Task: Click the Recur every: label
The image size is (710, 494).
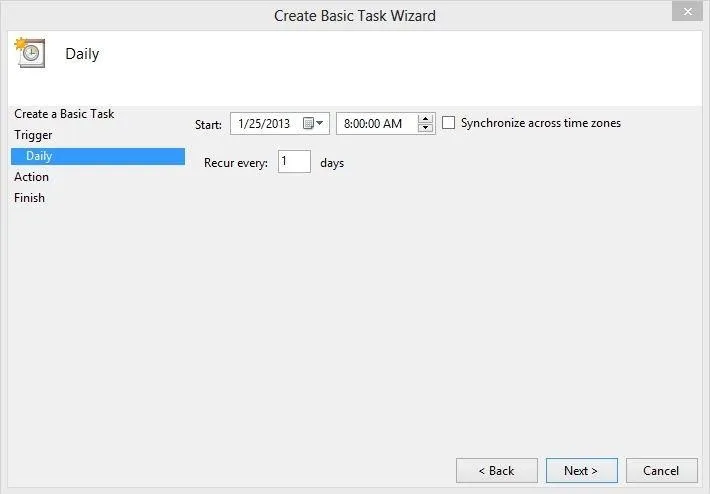Action: pyautogui.click(x=236, y=163)
